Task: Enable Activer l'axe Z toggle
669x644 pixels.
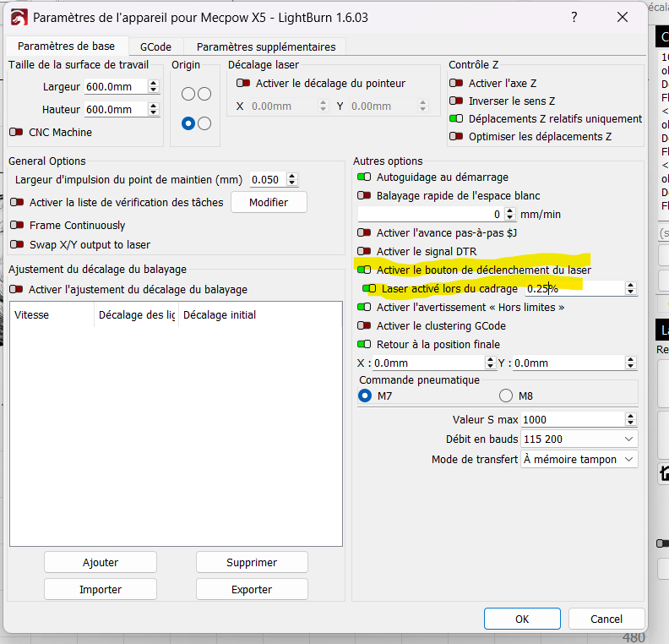Action: [x=456, y=83]
